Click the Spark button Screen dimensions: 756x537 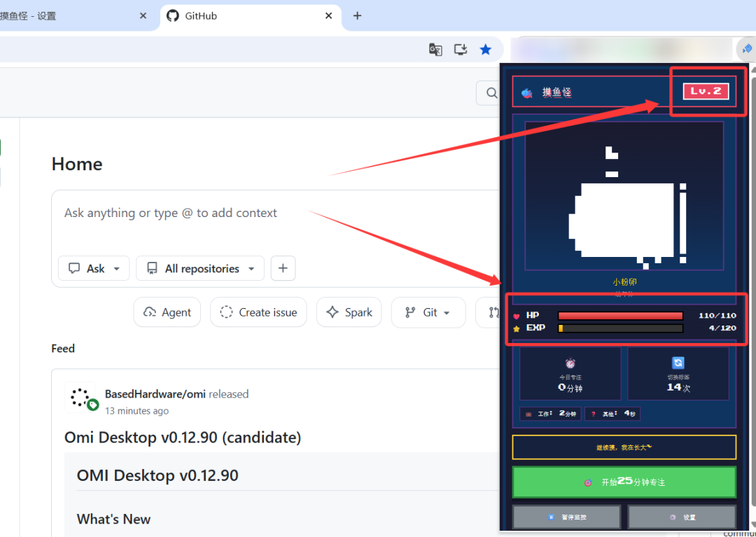coord(349,312)
